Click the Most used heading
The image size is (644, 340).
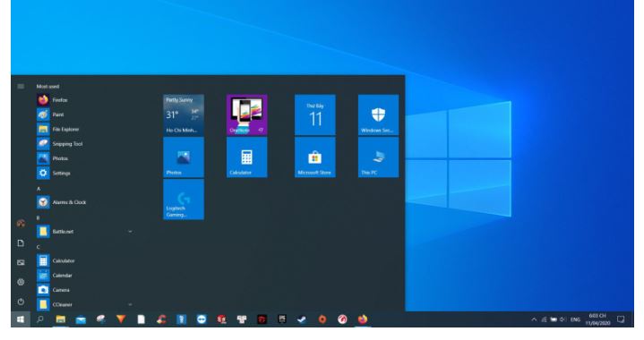click(x=47, y=87)
